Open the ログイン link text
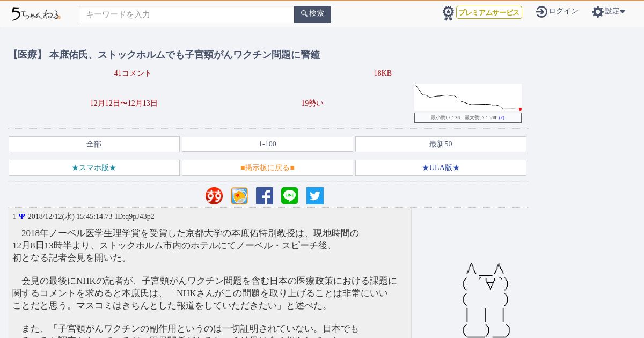 coord(563,11)
